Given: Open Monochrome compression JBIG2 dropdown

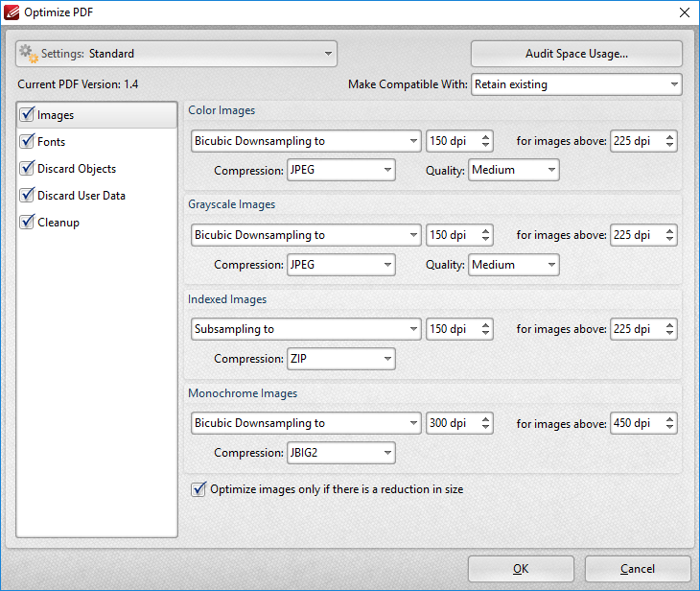Looking at the screenshot, I should pyautogui.click(x=340, y=453).
